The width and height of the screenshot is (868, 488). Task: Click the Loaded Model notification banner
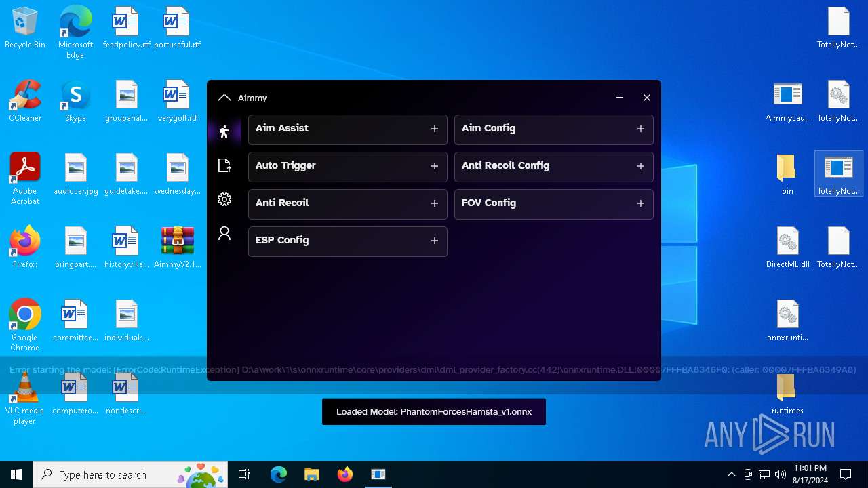click(x=434, y=411)
